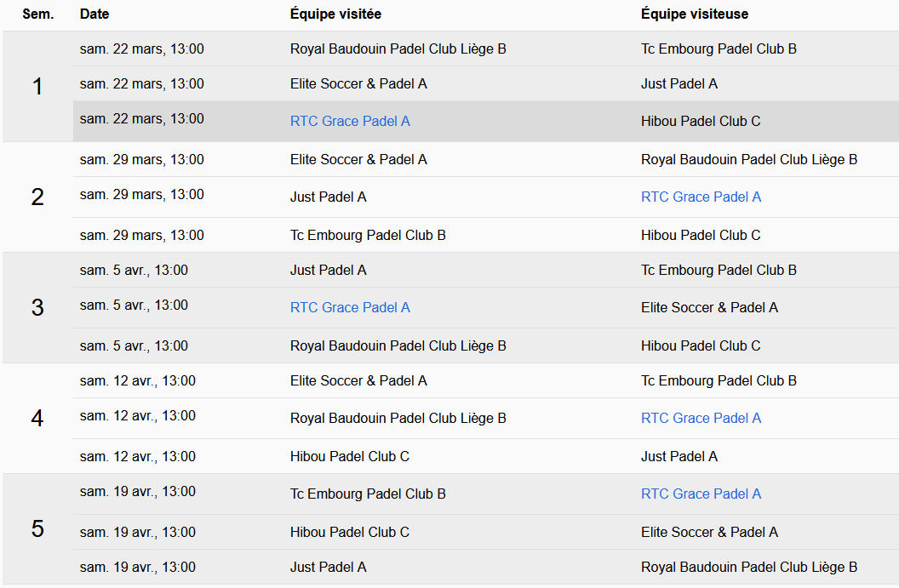The image size is (899, 588).
Task: Open RTC Grace Padel A link dated 19 avr.
Action: point(701,494)
